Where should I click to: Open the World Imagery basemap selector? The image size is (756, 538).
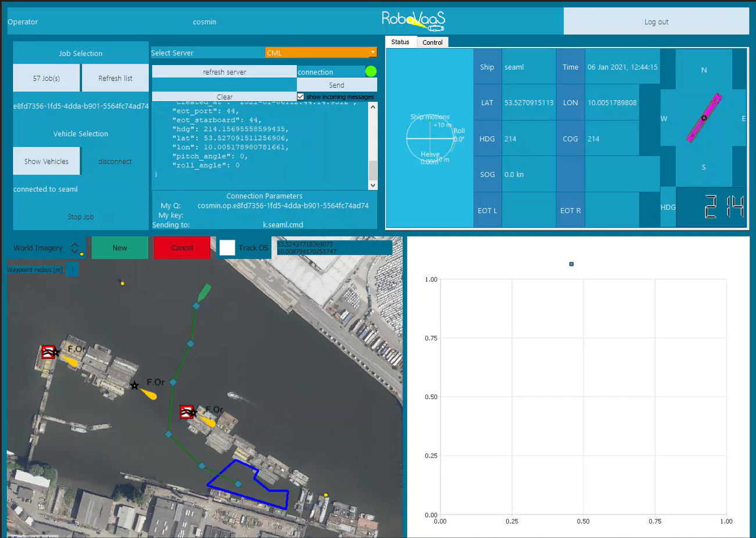pos(46,248)
